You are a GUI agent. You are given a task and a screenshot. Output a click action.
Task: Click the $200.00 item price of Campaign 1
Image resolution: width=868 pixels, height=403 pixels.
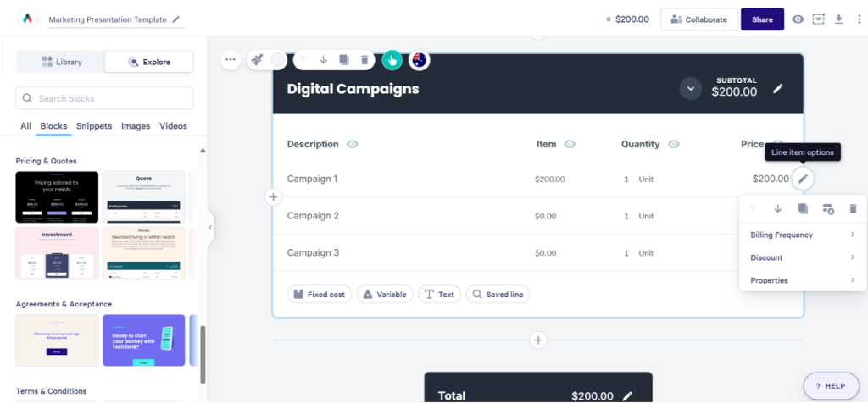(x=549, y=179)
